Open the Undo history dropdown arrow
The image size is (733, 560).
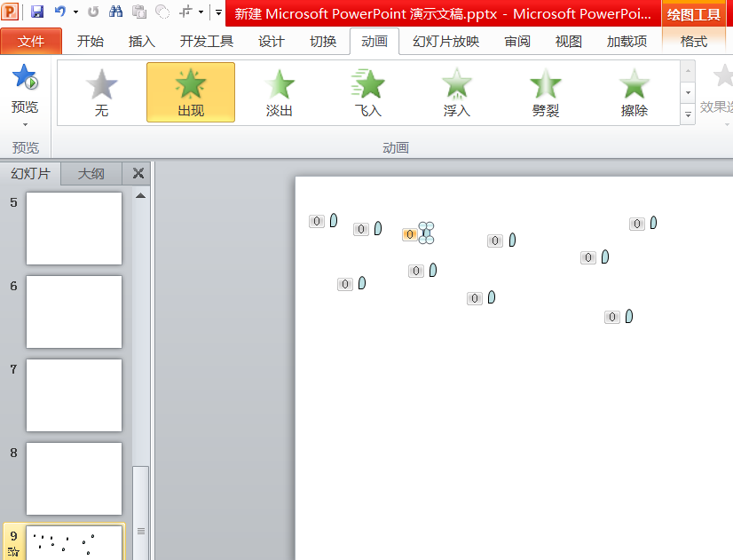click(x=75, y=12)
